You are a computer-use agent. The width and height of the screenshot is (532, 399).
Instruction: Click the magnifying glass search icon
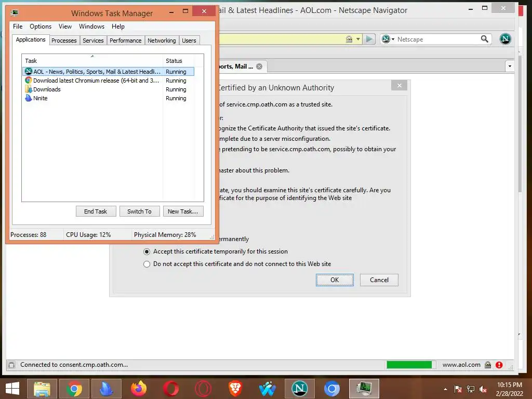pyautogui.click(x=485, y=39)
